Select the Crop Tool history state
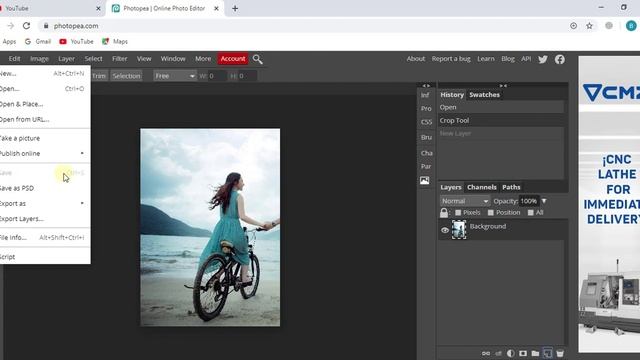640x360 pixels. pyautogui.click(x=501, y=120)
